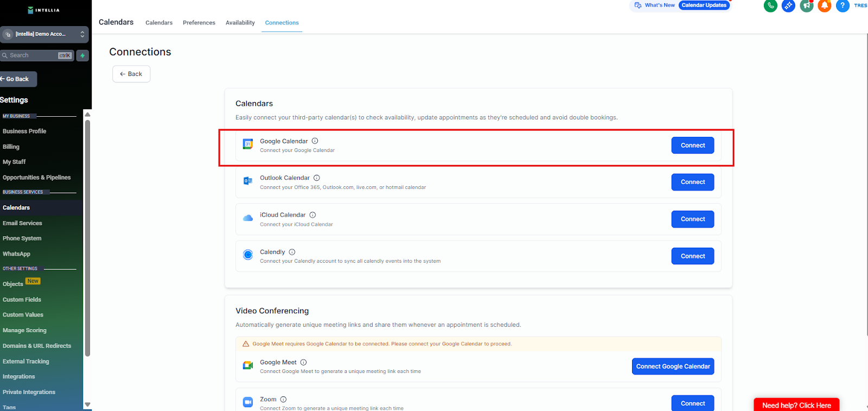Click info icon next to Google Calendar
This screenshot has width=868, height=411.
click(x=315, y=141)
